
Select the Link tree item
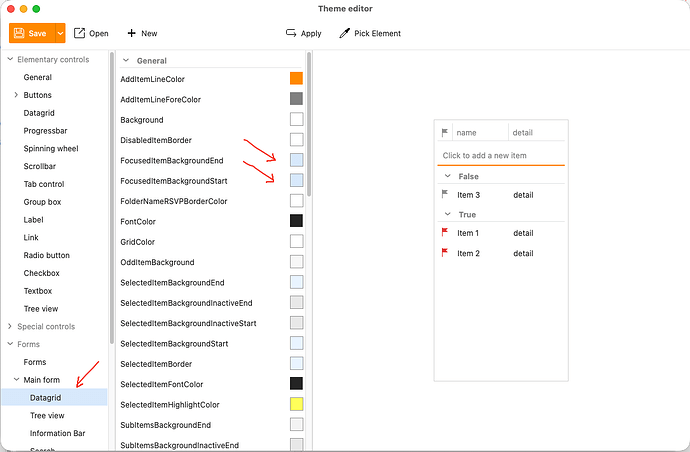(31, 237)
